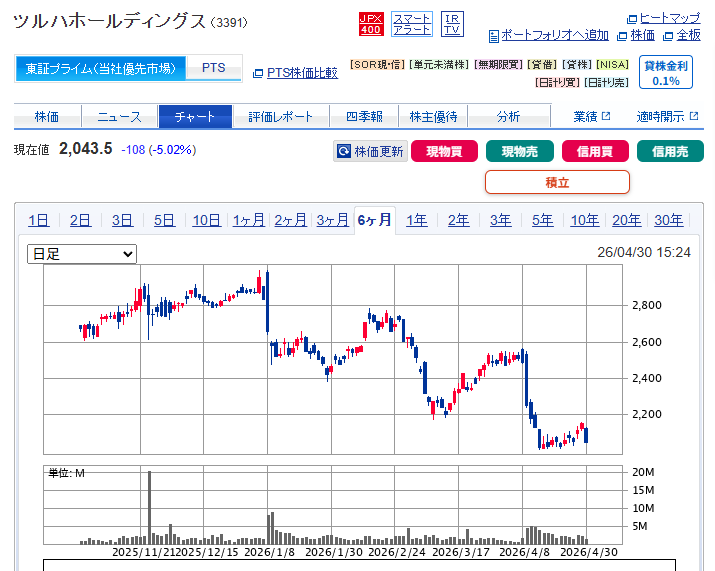The image size is (715, 571).
Task: Open the スマートアラート icon
Action: 411,24
